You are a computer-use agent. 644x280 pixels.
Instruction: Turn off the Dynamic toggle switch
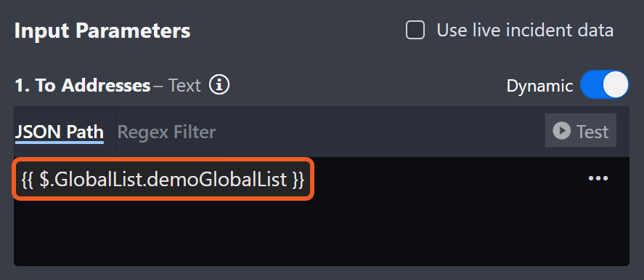[x=604, y=84]
